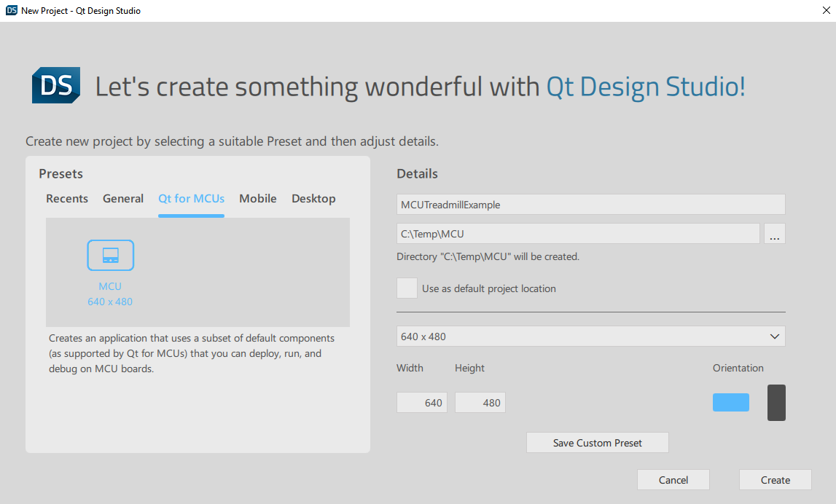836x504 pixels.
Task: Select portrait orientation
Action: [776, 402]
